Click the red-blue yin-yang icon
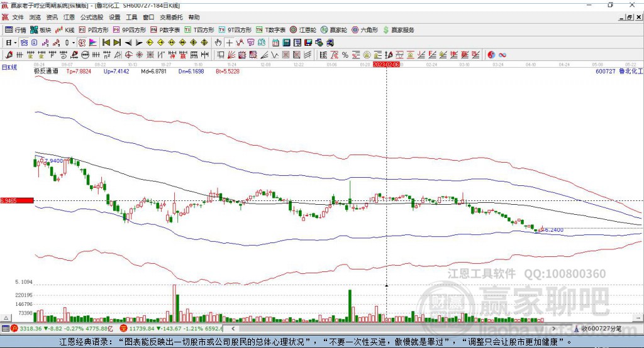Image resolution: width=644 pixels, height=348 pixels. (x=491, y=55)
